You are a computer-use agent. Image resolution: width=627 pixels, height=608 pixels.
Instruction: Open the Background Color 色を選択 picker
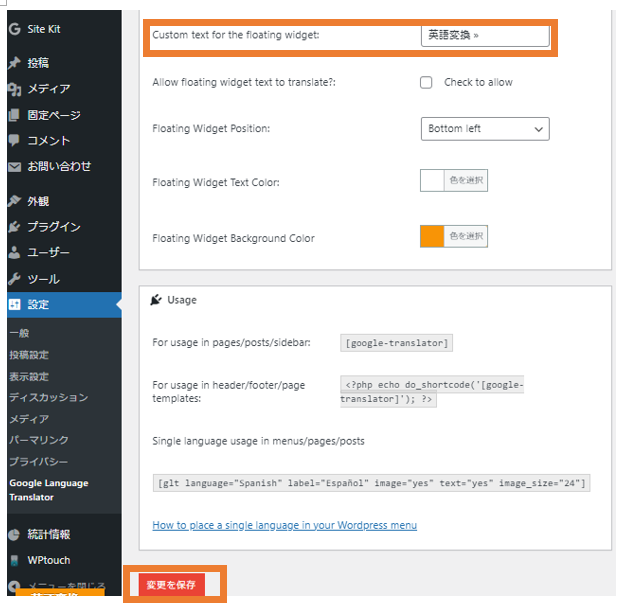[x=465, y=236]
